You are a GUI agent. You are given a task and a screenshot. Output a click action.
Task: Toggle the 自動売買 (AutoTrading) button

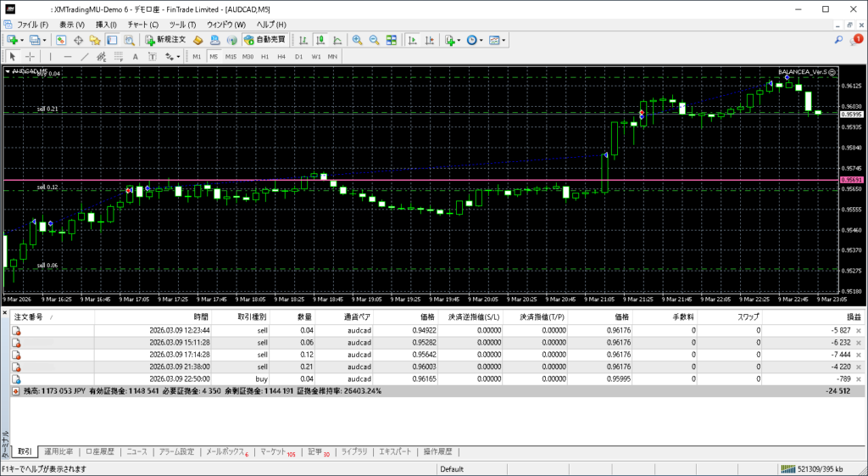click(265, 40)
